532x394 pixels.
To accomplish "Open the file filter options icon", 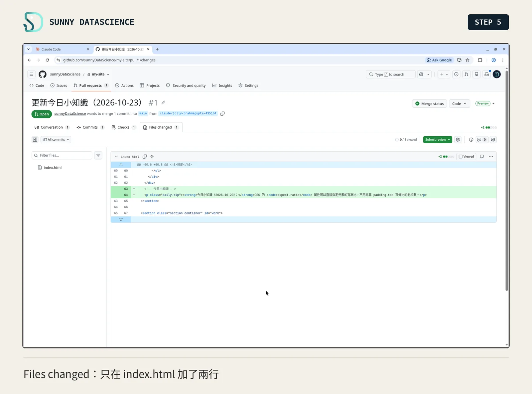I will (98, 155).
